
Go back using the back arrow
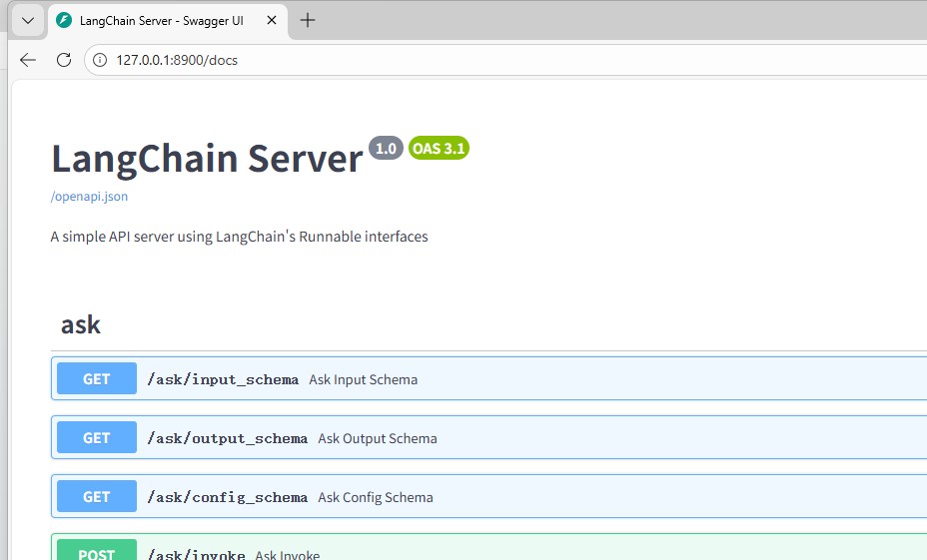28,60
